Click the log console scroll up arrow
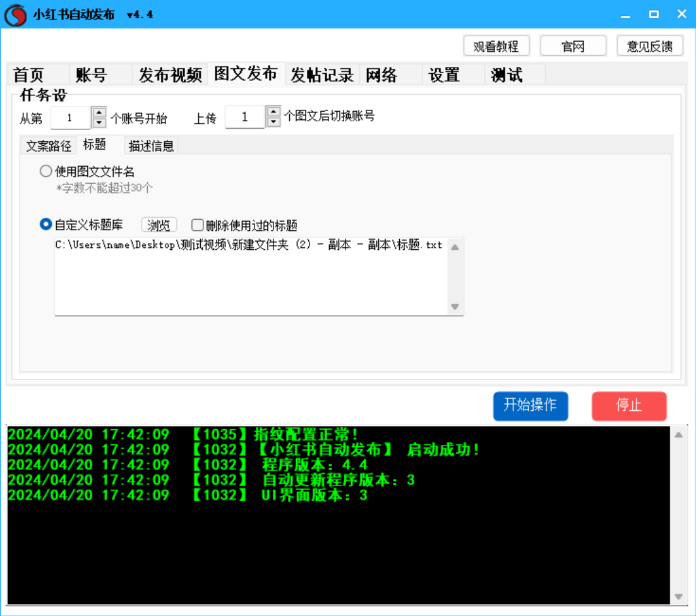This screenshot has width=696, height=616. click(x=679, y=435)
